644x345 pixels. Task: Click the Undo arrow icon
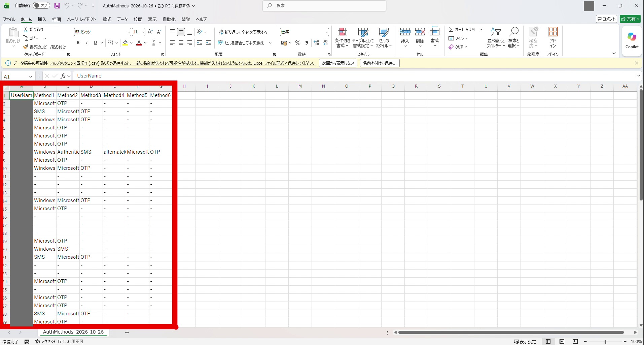(x=67, y=6)
